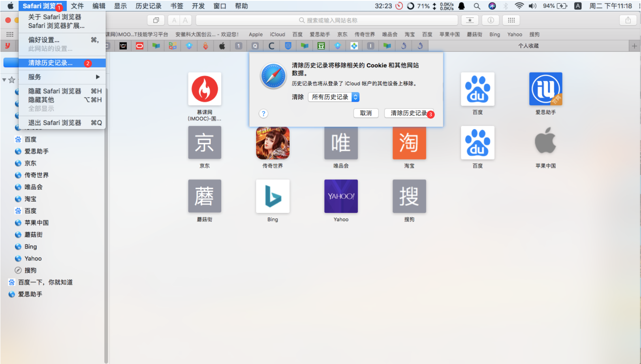Open the 书签 menu
The width and height of the screenshot is (641, 364).
[177, 6]
